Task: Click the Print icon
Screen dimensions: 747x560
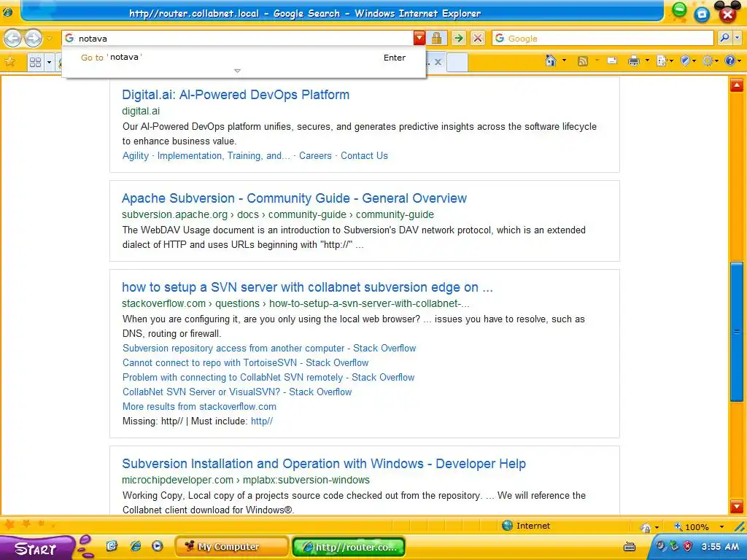Action: coord(634,61)
